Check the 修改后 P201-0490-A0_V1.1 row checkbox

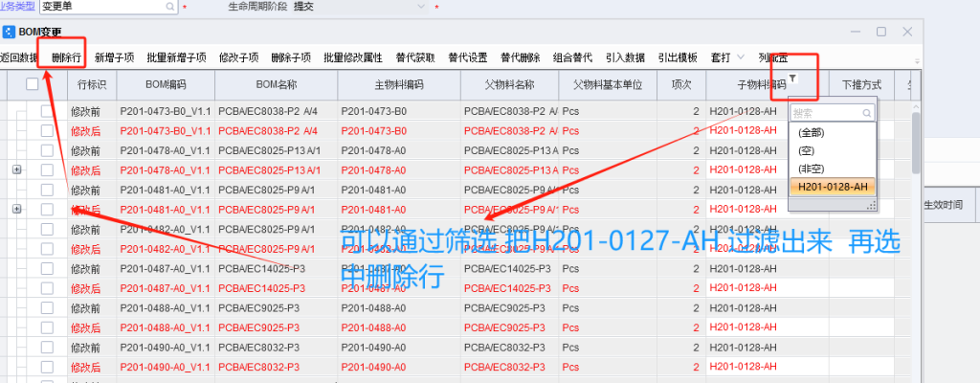(48, 367)
